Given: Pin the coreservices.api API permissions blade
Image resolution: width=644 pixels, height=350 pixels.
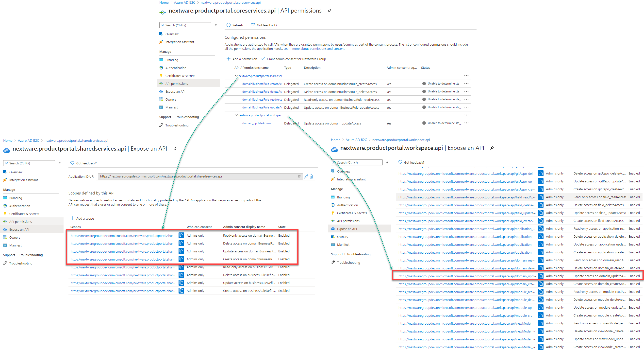Looking at the screenshot, I should point(330,11).
